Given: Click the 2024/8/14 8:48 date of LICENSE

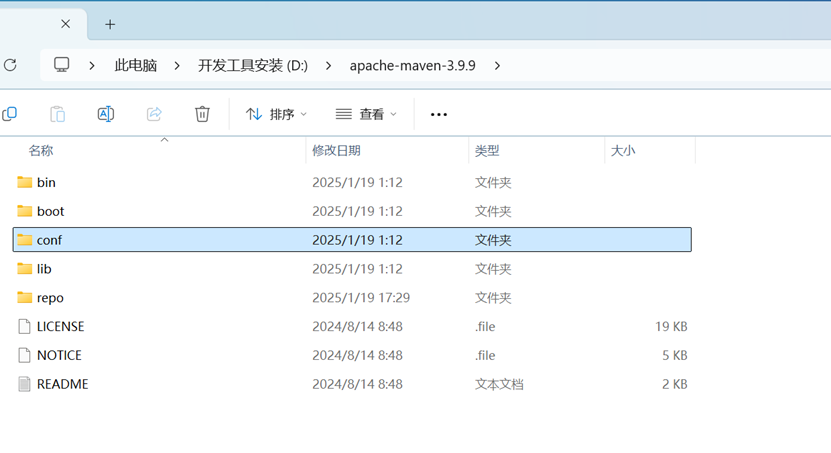Looking at the screenshot, I should [x=357, y=326].
